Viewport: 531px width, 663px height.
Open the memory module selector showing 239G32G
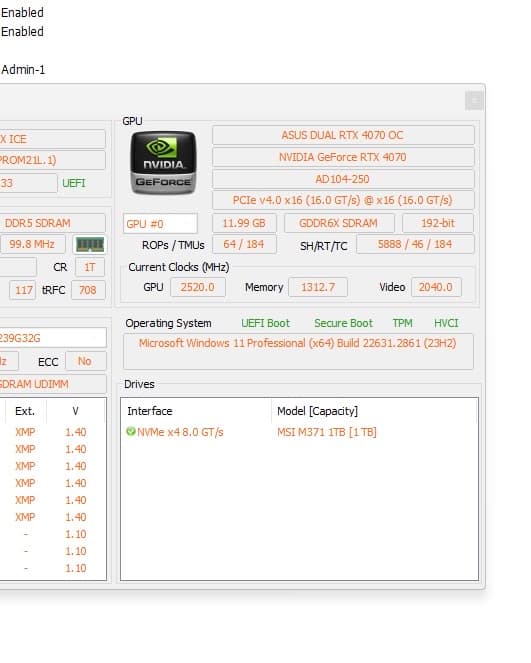pyautogui.click(x=53, y=338)
